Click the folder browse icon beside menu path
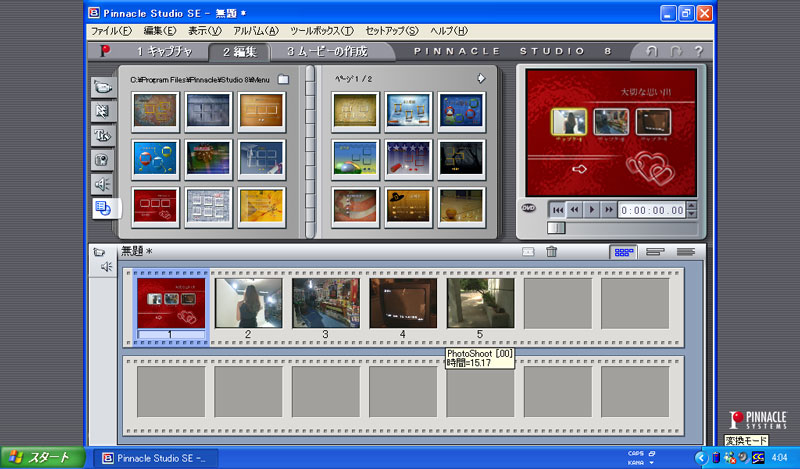 tap(283, 78)
